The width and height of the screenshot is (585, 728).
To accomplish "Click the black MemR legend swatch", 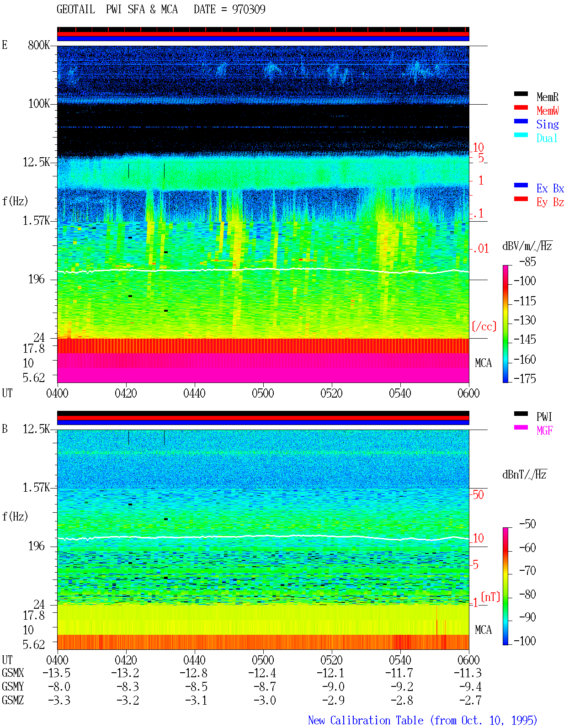I will (x=521, y=94).
